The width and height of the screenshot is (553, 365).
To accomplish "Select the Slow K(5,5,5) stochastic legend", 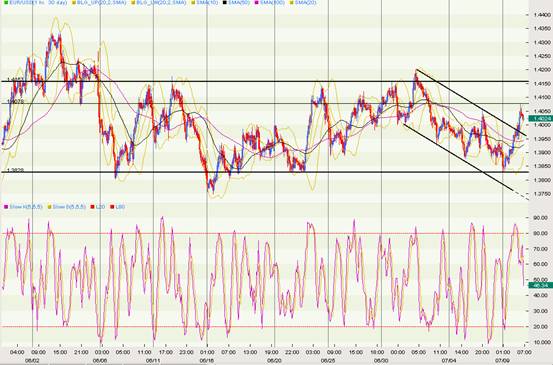I will click(x=26, y=207).
